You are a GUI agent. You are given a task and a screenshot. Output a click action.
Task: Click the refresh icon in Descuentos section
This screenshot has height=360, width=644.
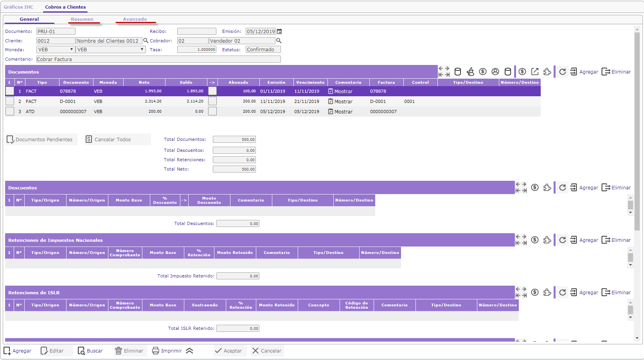click(x=562, y=187)
